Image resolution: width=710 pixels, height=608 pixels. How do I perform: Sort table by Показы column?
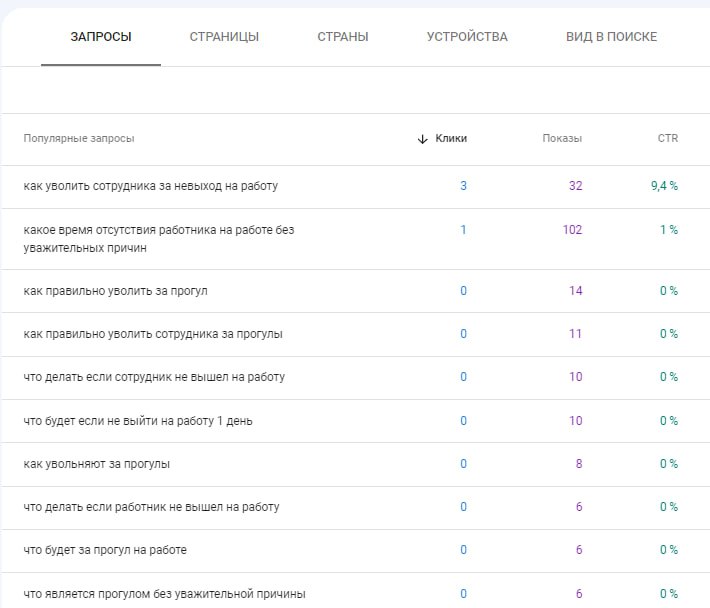point(562,139)
